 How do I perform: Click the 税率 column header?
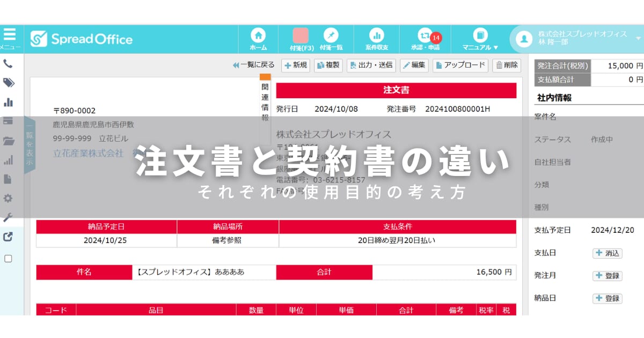click(x=485, y=310)
